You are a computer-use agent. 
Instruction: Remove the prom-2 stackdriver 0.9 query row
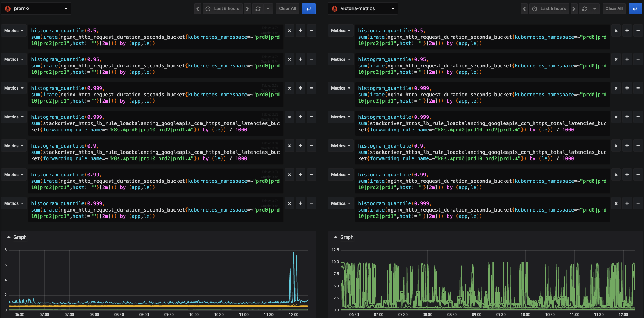[x=311, y=146]
